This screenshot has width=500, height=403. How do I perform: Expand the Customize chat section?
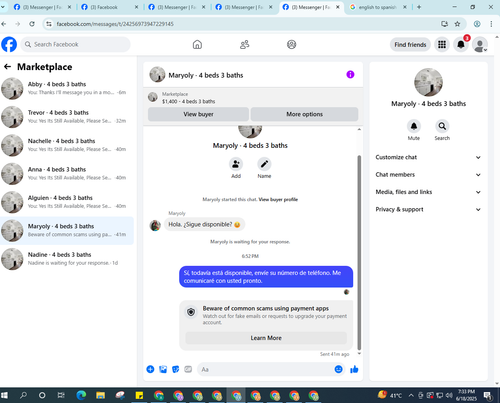(428, 157)
